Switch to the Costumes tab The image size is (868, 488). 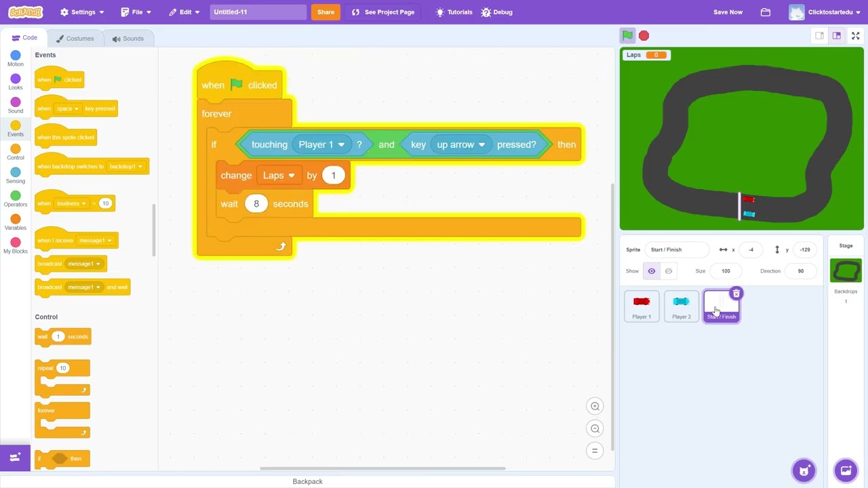(x=75, y=39)
